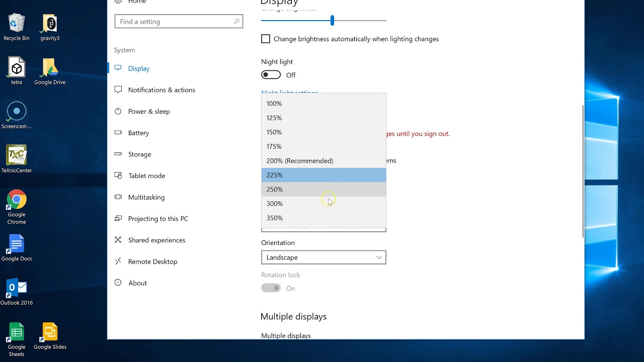Open the Google Docs desktop shortcut
This screenshot has height=362, width=644.
coord(17,248)
